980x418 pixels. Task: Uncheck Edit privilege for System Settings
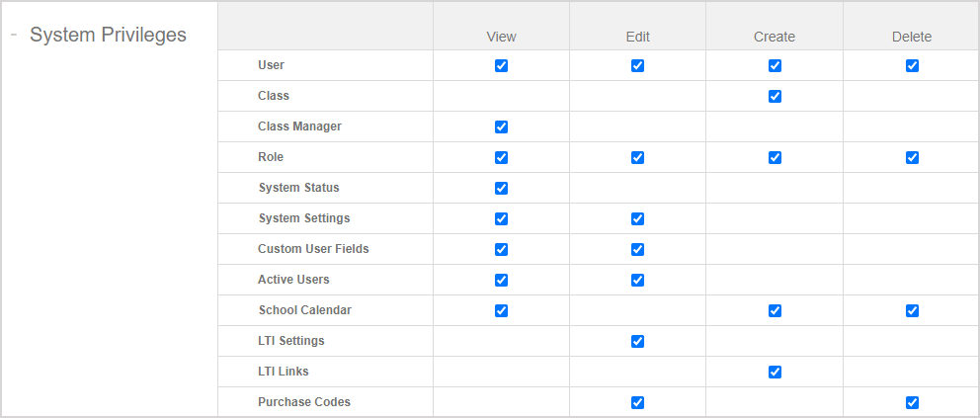(x=637, y=219)
